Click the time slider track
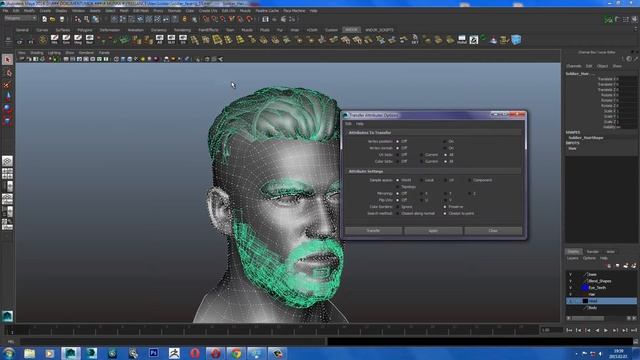The width and height of the screenshot is (640, 360). 271,329
